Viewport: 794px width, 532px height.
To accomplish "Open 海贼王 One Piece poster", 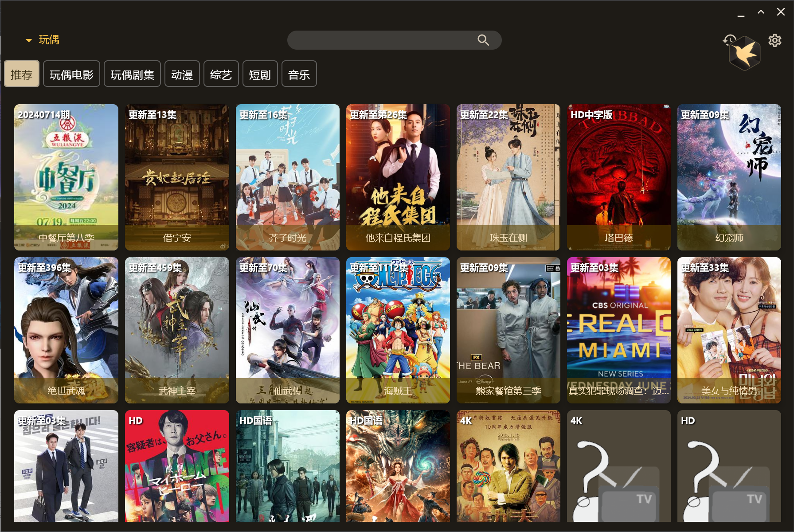I will pos(398,330).
